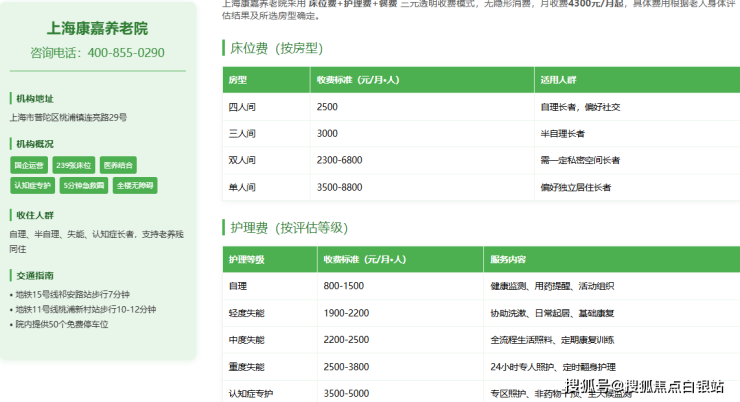
Task: Click the 适用人群 column header
Action: click(637, 80)
